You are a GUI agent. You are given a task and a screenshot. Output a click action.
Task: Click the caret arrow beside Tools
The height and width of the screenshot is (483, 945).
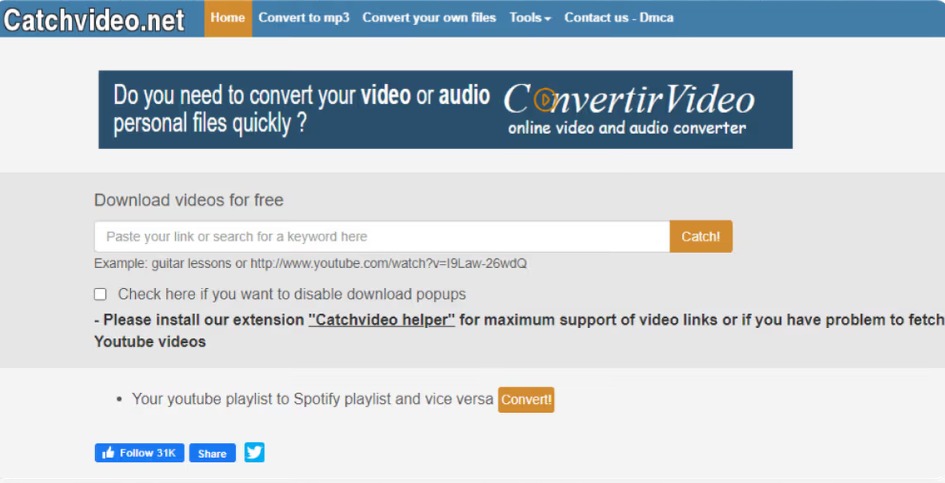pyautogui.click(x=548, y=19)
